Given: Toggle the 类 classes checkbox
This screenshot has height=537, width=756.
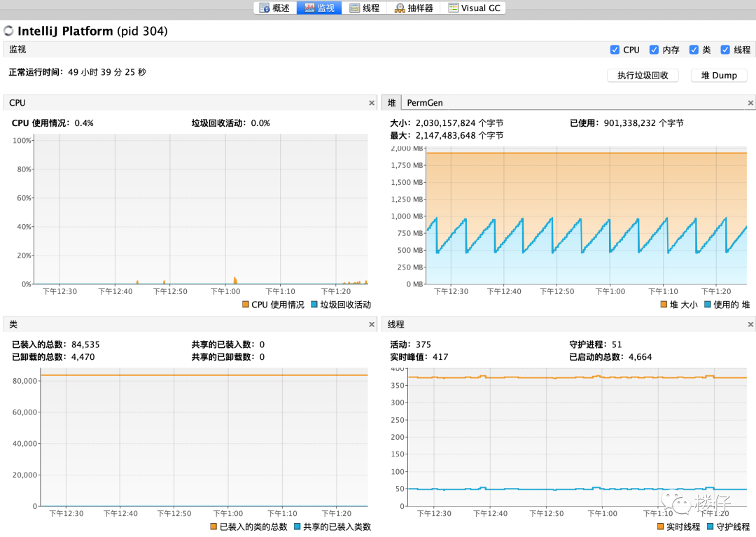Looking at the screenshot, I should (694, 50).
